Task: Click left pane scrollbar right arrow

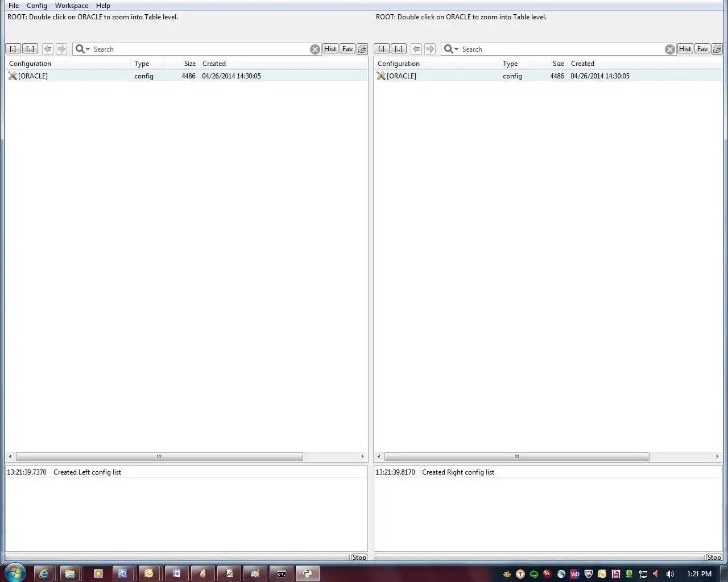Action: [x=362, y=456]
